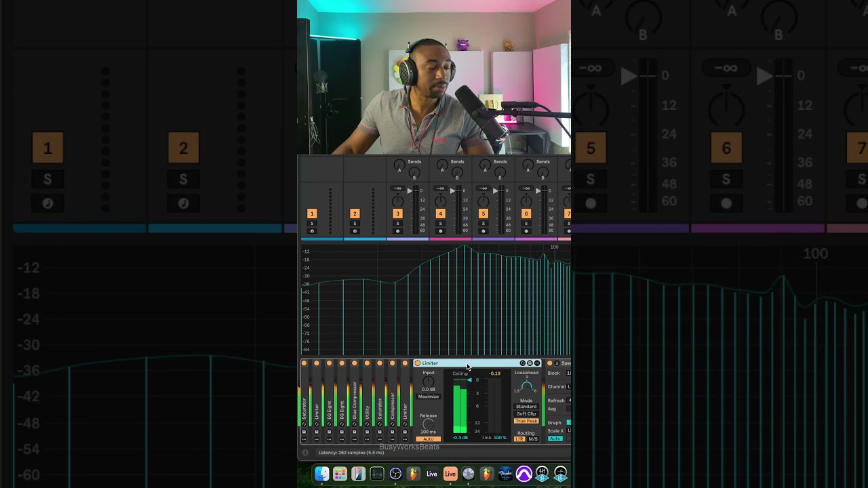Viewport: 868px width, 488px height.
Task: Mute track 4 with its activator
Action: 440,213
